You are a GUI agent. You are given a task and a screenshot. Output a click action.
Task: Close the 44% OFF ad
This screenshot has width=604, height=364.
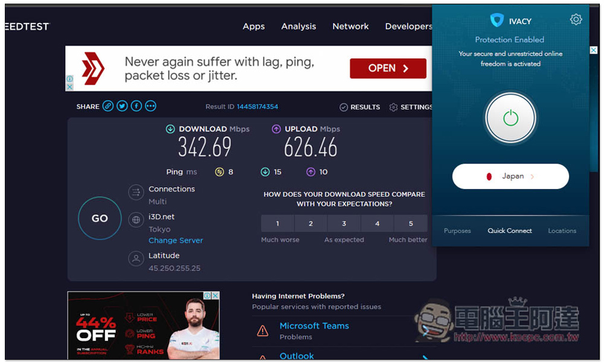tap(216, 296)
